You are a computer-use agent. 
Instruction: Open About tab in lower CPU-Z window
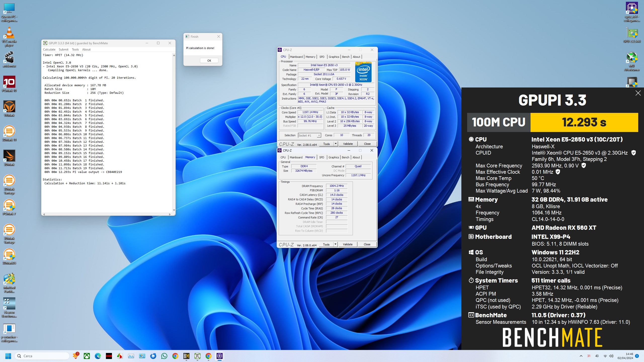coord(356,157)
